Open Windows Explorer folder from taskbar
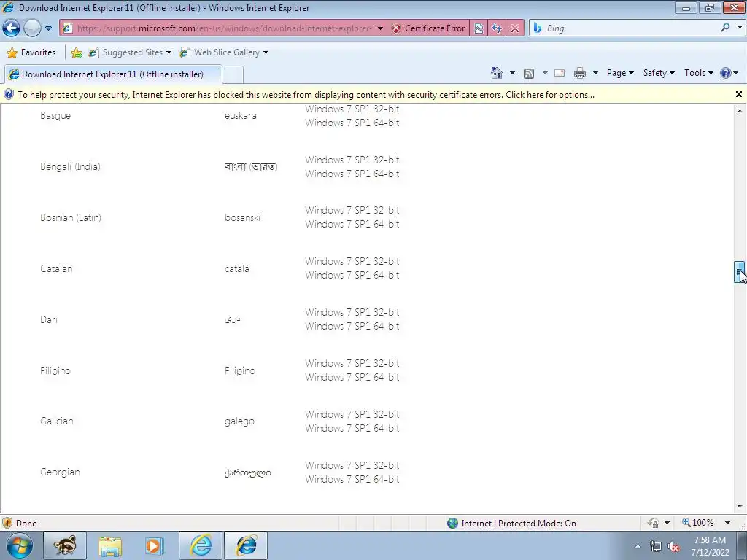 [110, 545]
